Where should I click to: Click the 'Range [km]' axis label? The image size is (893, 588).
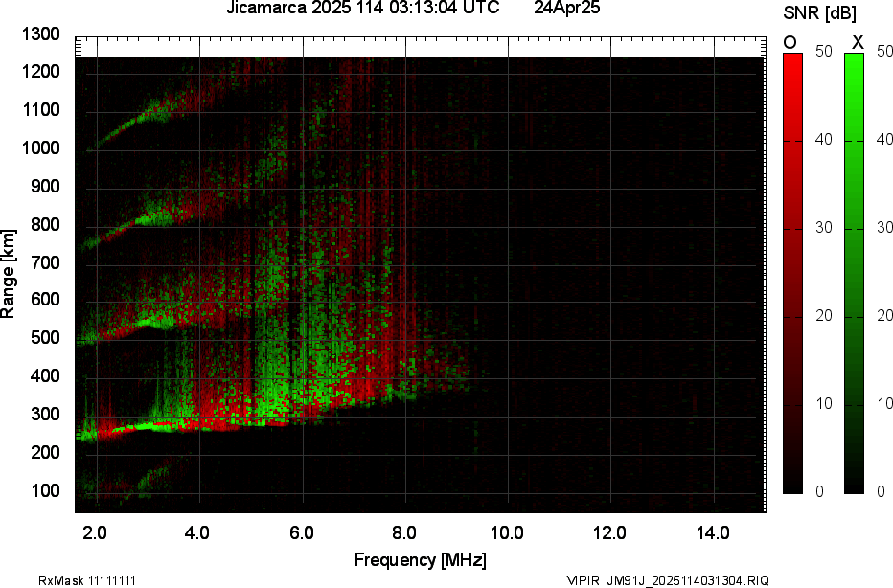pos(8,274)
